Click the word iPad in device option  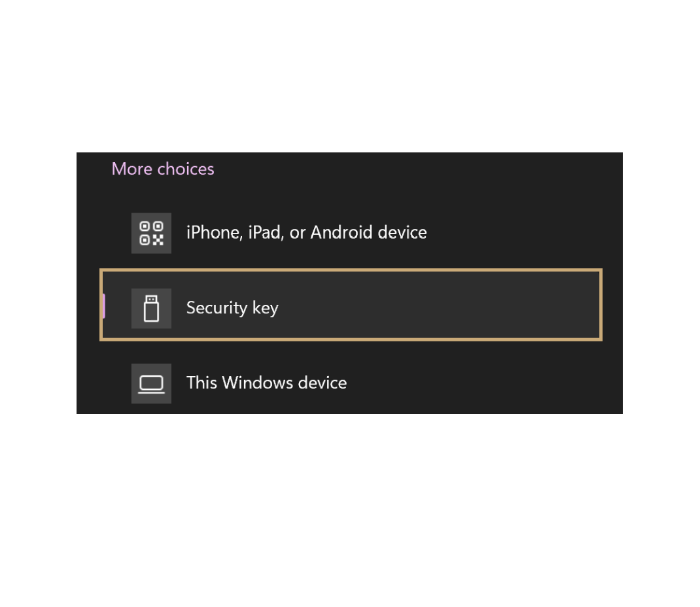coord(265,233)
